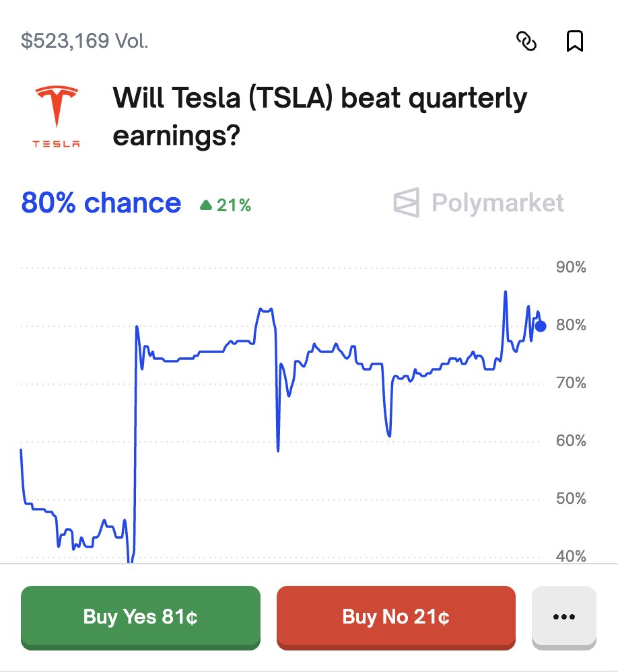Click the $523,169 Vol. label

(85, 41)
